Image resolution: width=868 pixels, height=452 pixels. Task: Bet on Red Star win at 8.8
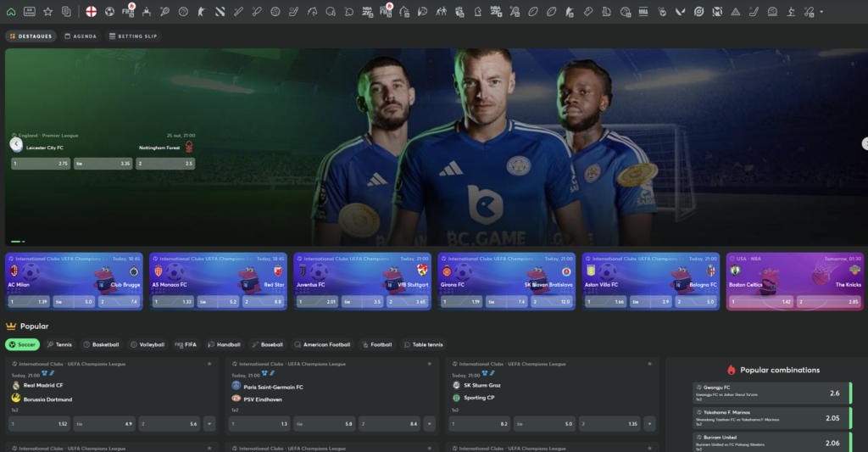tap(264, 302)
